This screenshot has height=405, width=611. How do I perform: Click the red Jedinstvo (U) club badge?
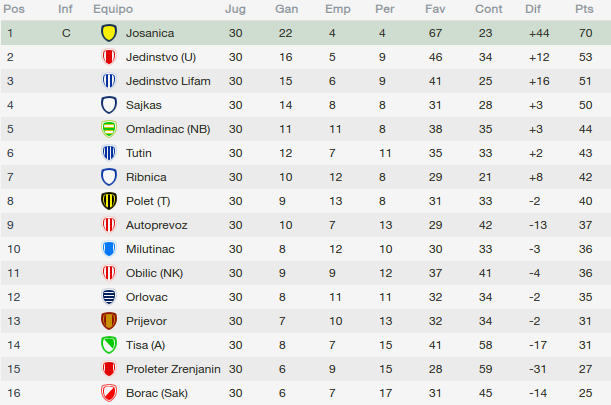109,57
